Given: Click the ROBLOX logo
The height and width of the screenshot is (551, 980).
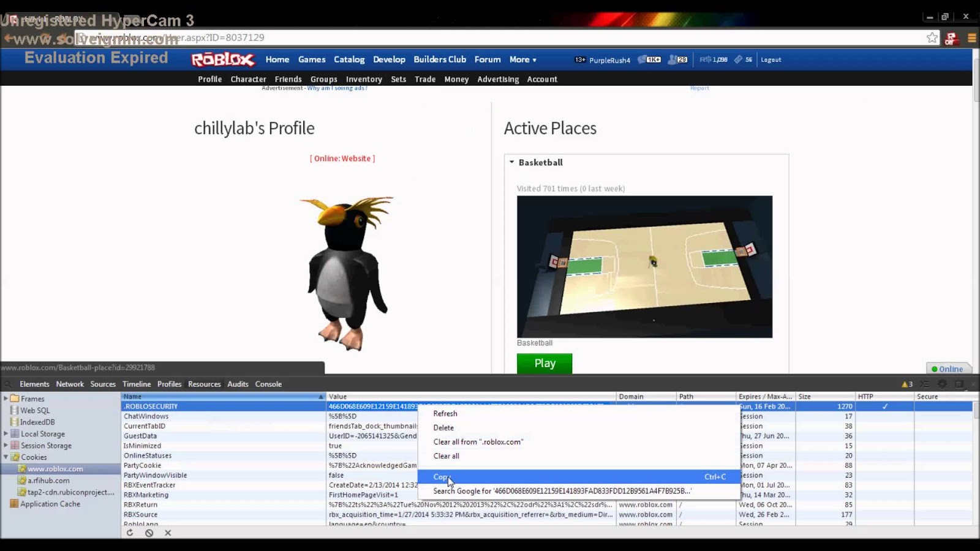Looking at the screenshot, I should 223,59.
